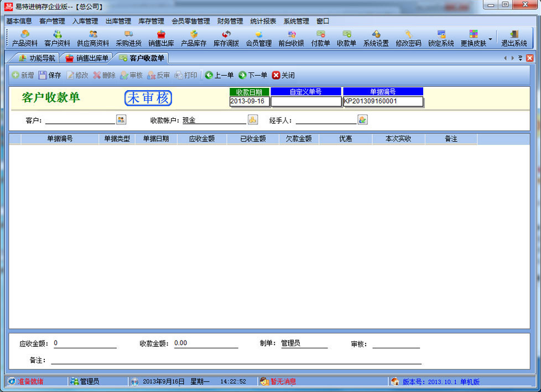Open account picker beside 收款帐户 field

pos(253,119)
